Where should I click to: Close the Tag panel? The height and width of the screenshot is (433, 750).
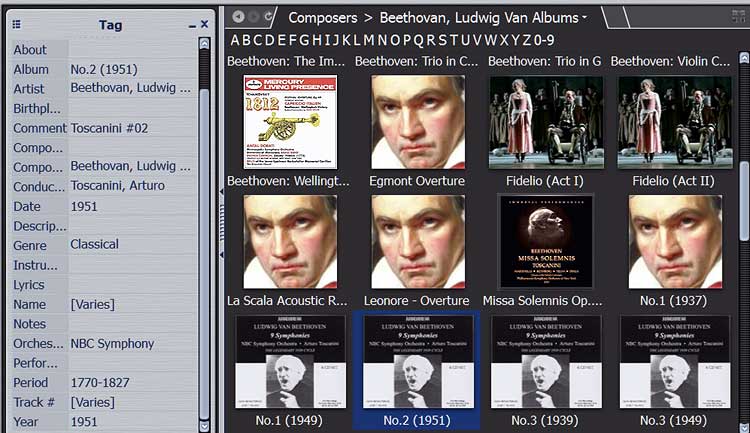205,24
